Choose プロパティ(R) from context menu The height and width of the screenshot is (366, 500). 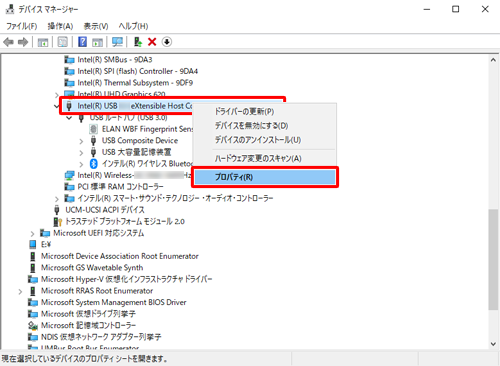[265, 177]
